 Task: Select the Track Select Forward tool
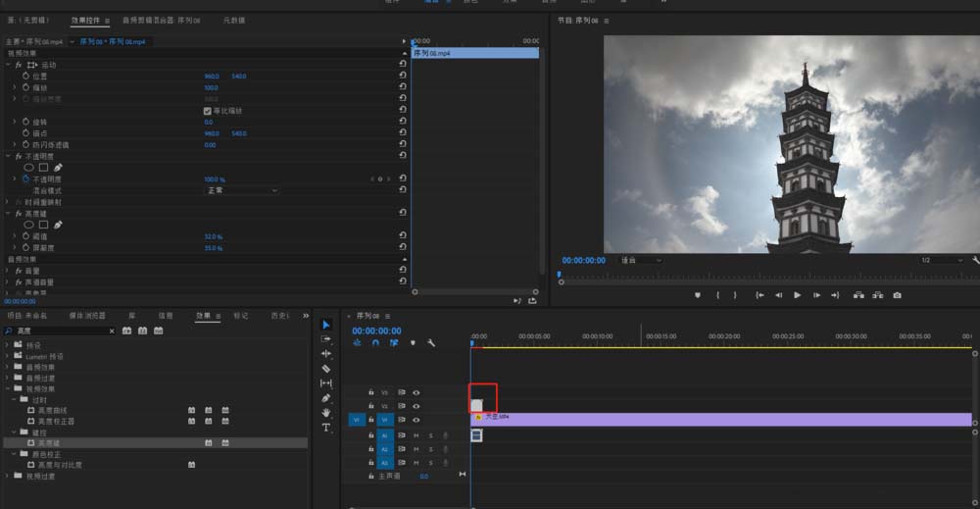[326, 338]
